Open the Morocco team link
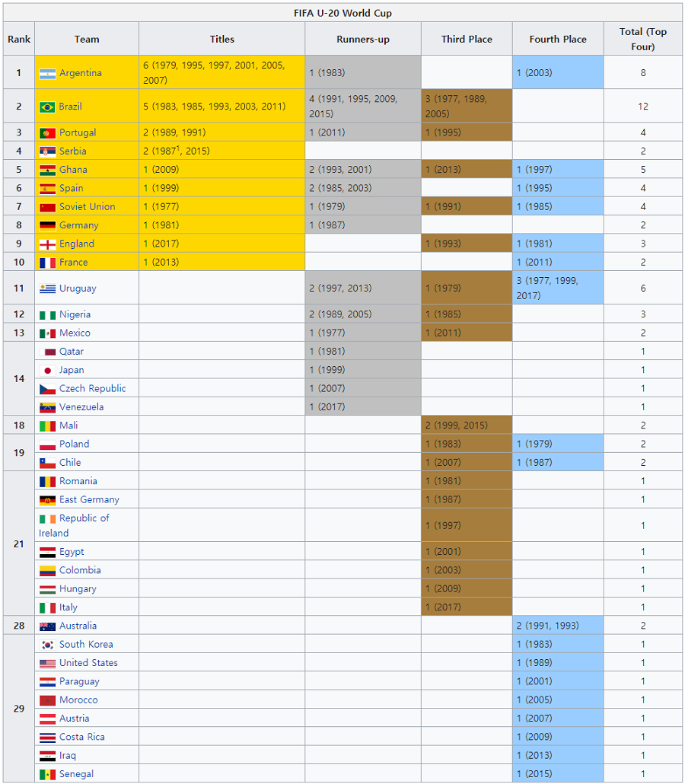The width and height of the screenshot is (685, 784). click(x=78, y=700)
